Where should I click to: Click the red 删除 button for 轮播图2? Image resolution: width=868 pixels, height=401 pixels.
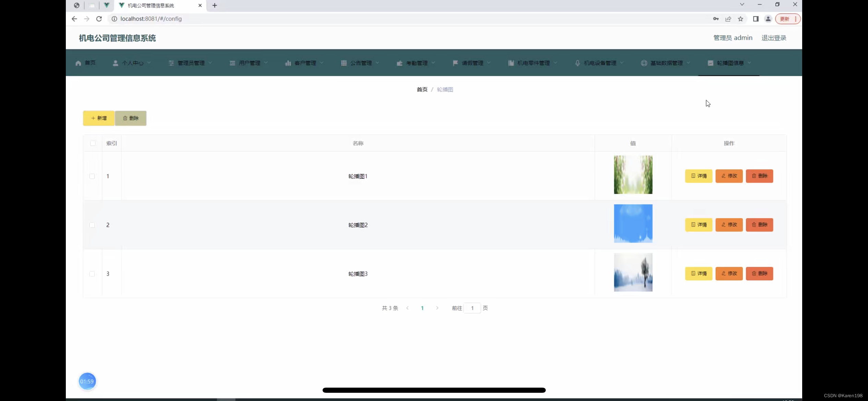click(760, 225)
